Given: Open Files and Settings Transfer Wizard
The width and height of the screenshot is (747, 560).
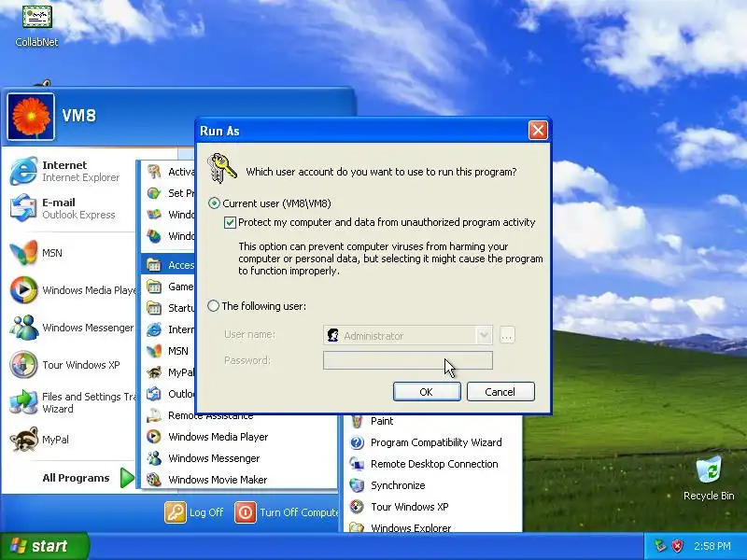Looking at the screenshot, I should coord(72,402).
